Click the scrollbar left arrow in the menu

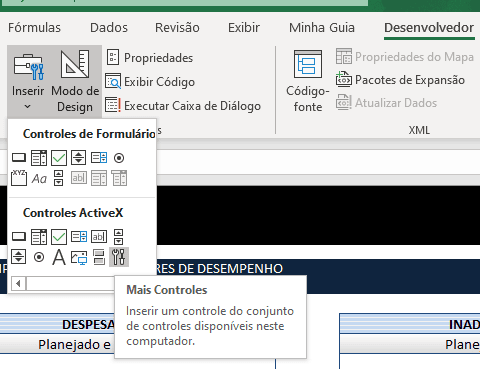(19, 284)
